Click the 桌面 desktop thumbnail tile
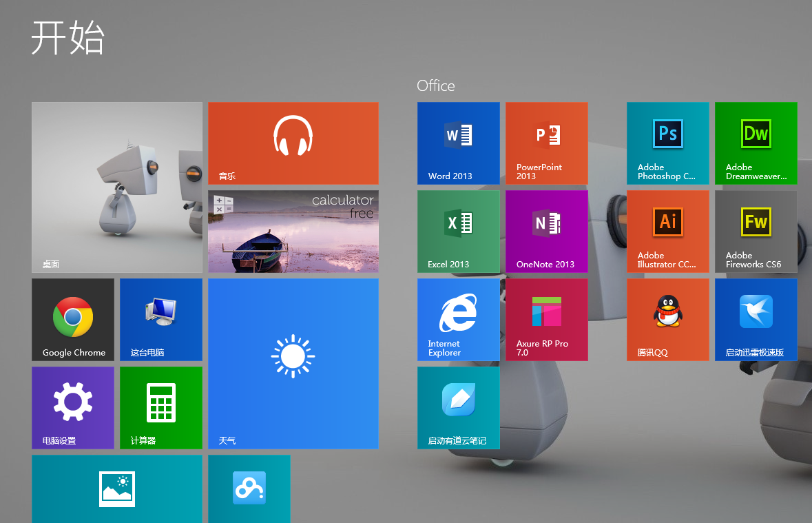The image size is (812, 523). [117, 187]
